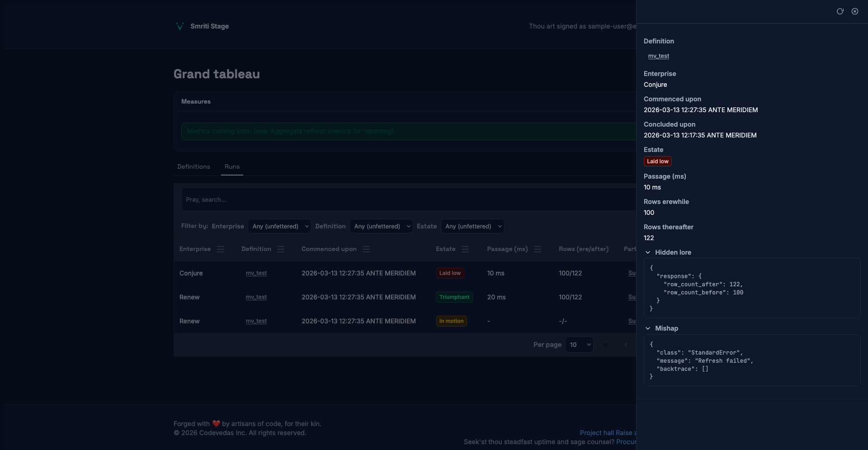Open the Estate filter dropdown
The image size is (868, 450).
(x=472, y=226)
